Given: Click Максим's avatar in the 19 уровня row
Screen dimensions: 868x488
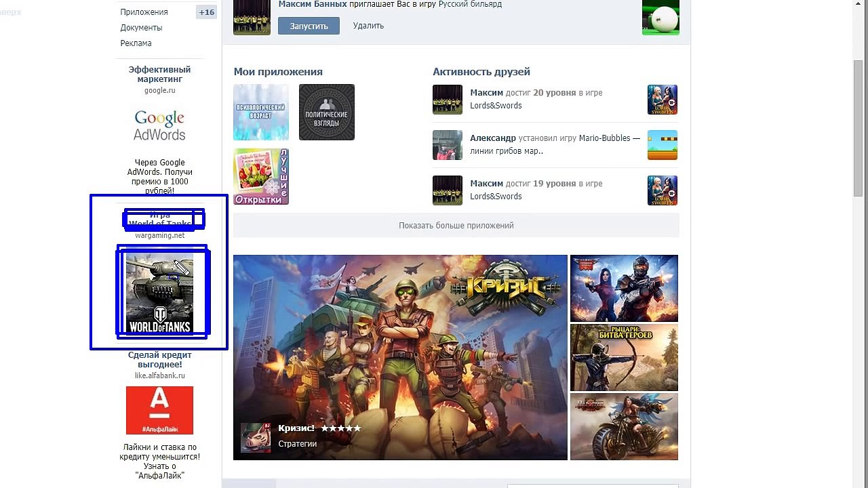Looking at the screenshot, I should coord(448,190).
